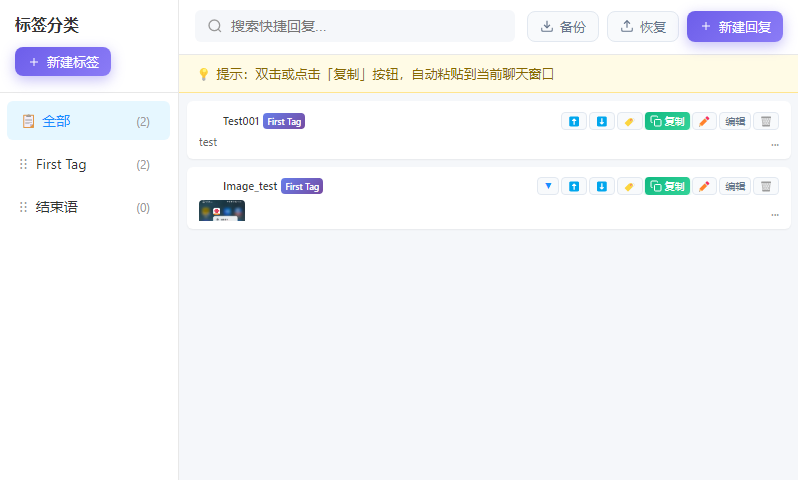Open the ellipsis menu on Test001 card
The height and width of the screenshot is (480, 798).
[775, 145]
